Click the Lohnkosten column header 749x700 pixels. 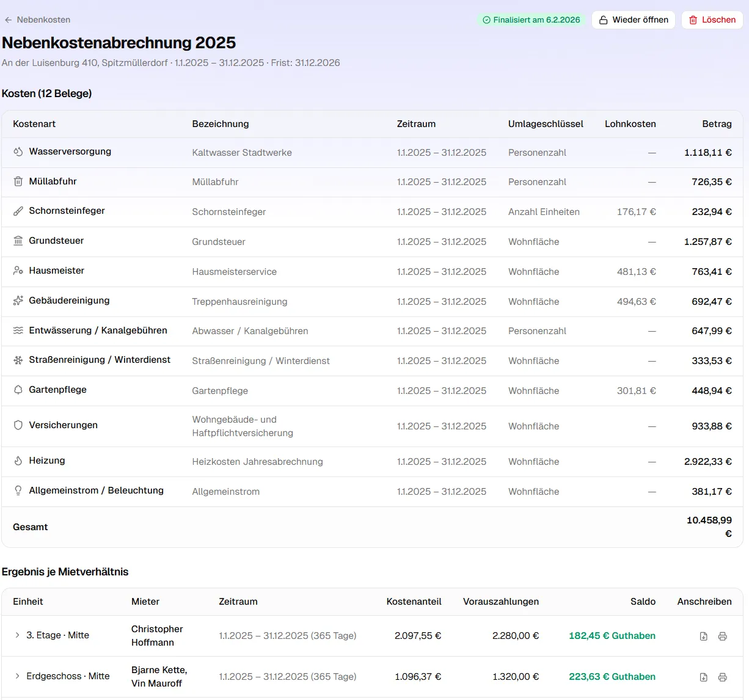[x=630, y=124]
